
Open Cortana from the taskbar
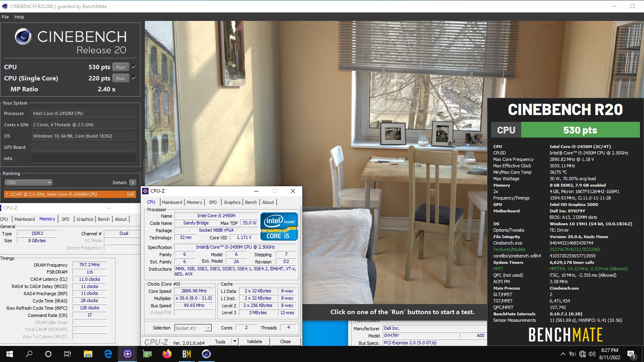(48, 354)
